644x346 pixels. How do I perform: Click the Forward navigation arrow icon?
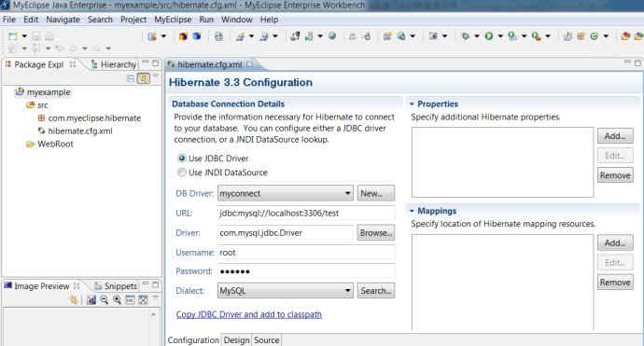[96, 48]
